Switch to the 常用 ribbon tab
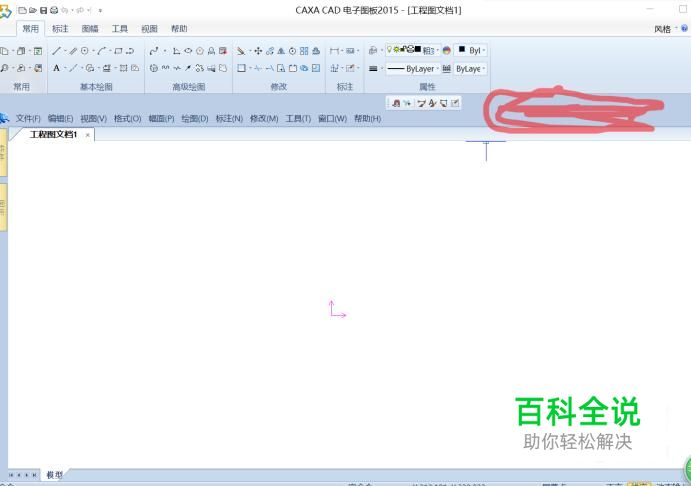Image resolution: width=691 pixels, height=486 pixels. coord(30,29)
